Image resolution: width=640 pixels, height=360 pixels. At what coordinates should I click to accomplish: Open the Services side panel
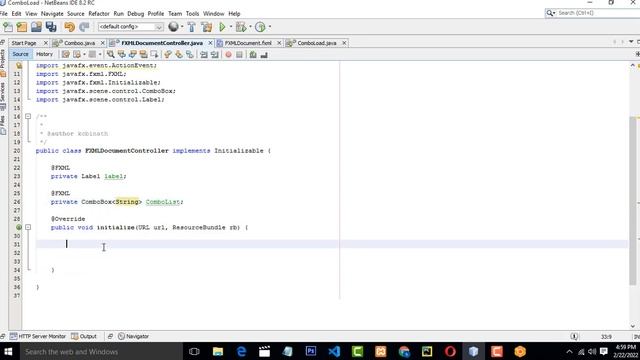pos(3,96)
